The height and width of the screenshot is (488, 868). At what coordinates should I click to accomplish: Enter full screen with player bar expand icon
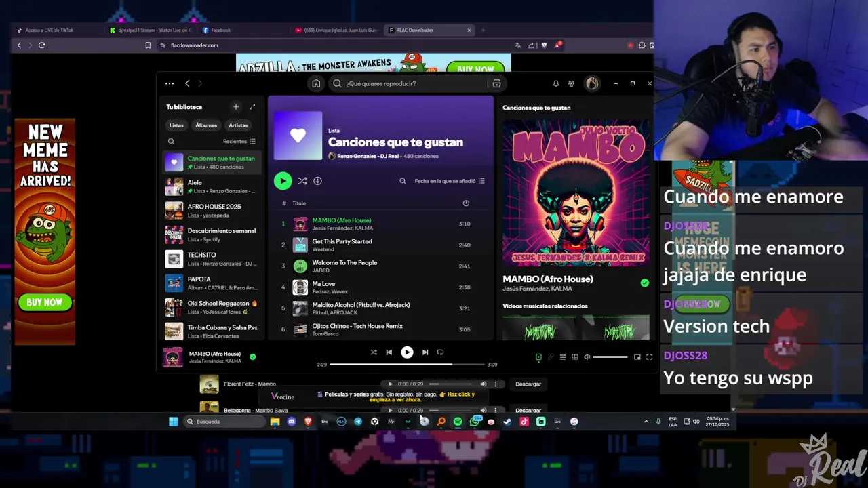(649, 357)
